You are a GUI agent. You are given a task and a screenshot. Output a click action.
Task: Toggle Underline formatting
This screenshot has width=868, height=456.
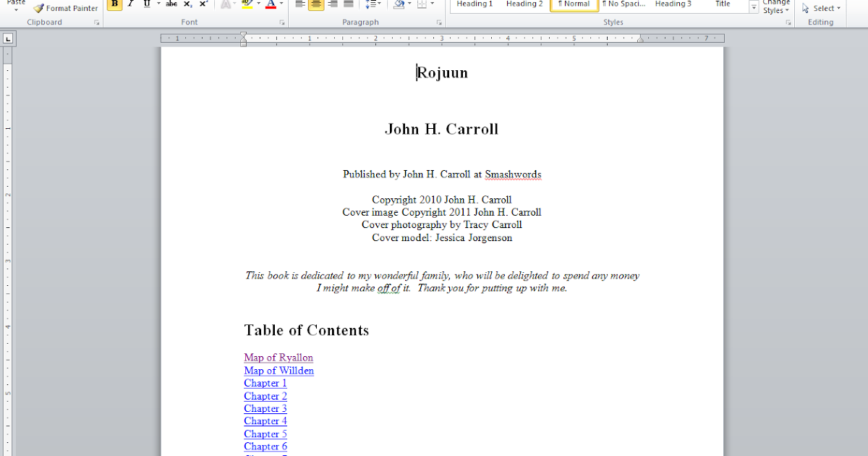click(x=147, y=4)
